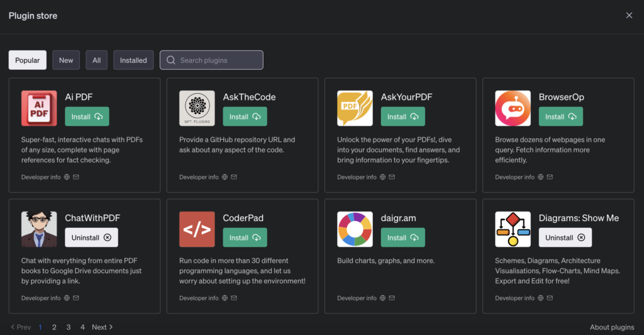Install the Ai PDF plugin
Screen dimensions: 644x335
pyautogui.click(x=87, y=116)
